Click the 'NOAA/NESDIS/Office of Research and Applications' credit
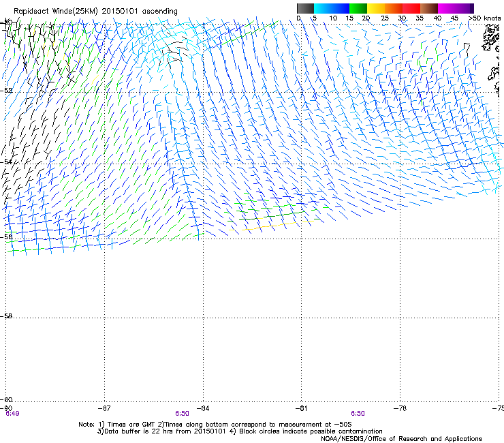 401,439
